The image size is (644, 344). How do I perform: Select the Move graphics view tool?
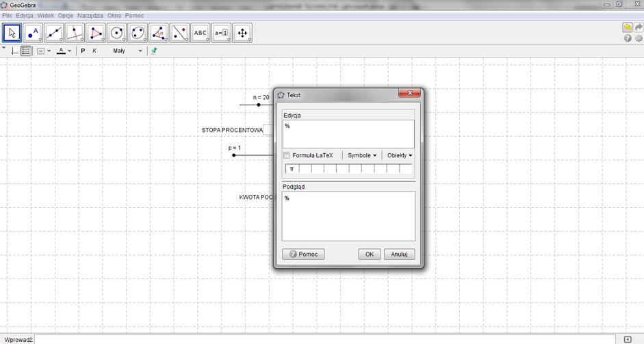pos(242,33)
